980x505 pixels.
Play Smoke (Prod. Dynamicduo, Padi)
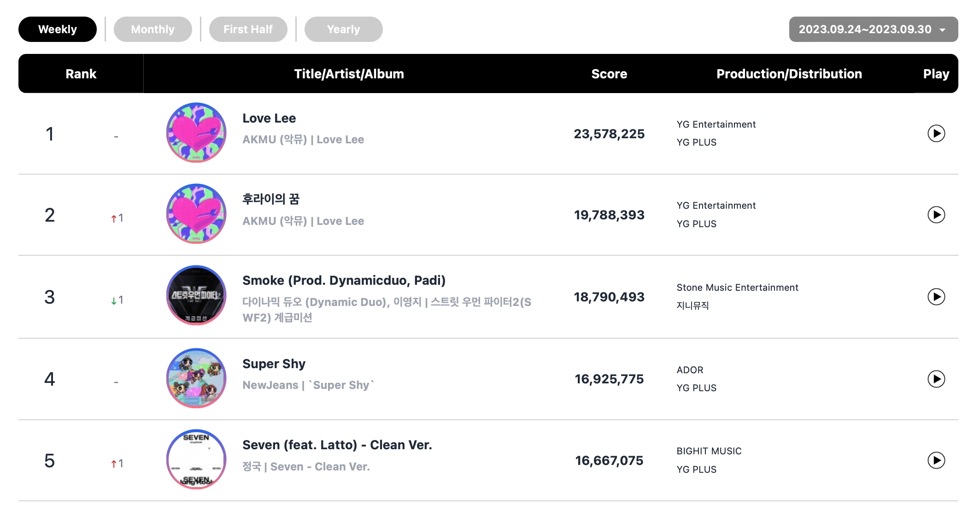[936, 297]
